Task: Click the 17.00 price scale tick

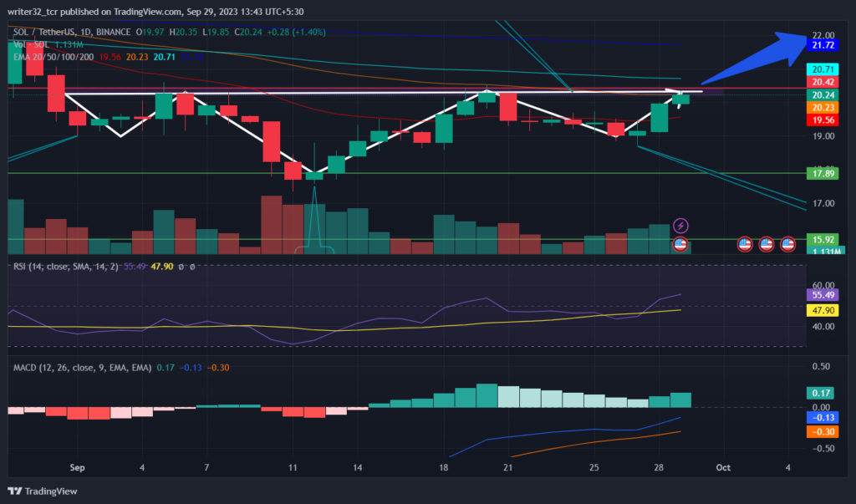Action: pyautogui.click(x=823, y=203)
